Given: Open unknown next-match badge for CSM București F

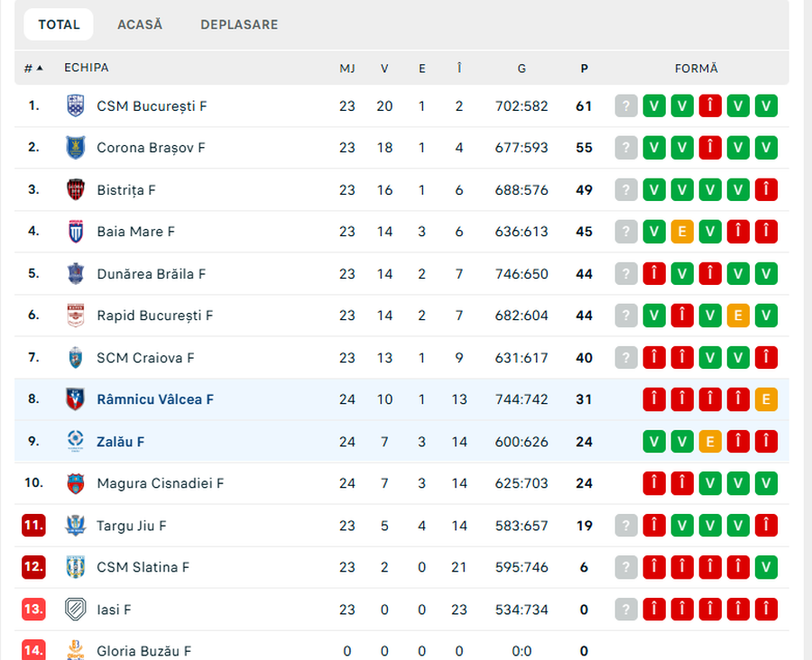Looking at the screenshot, I should coord(626,105).
